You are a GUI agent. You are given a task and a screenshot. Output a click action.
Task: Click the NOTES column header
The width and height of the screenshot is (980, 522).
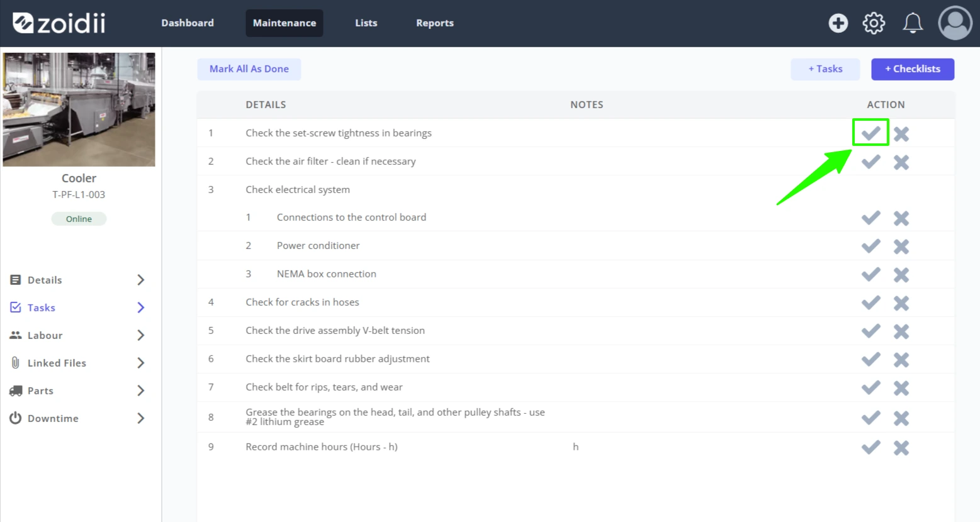(587, 105)
